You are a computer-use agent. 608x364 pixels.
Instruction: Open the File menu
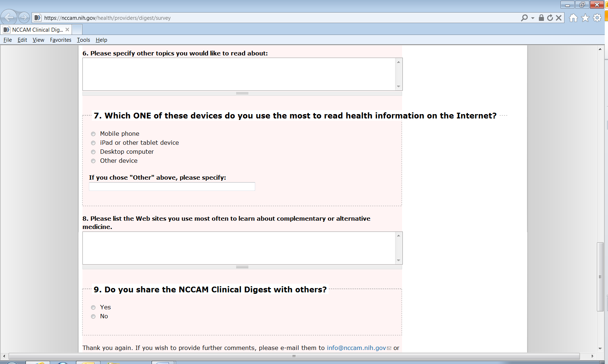tap(8, 40)
